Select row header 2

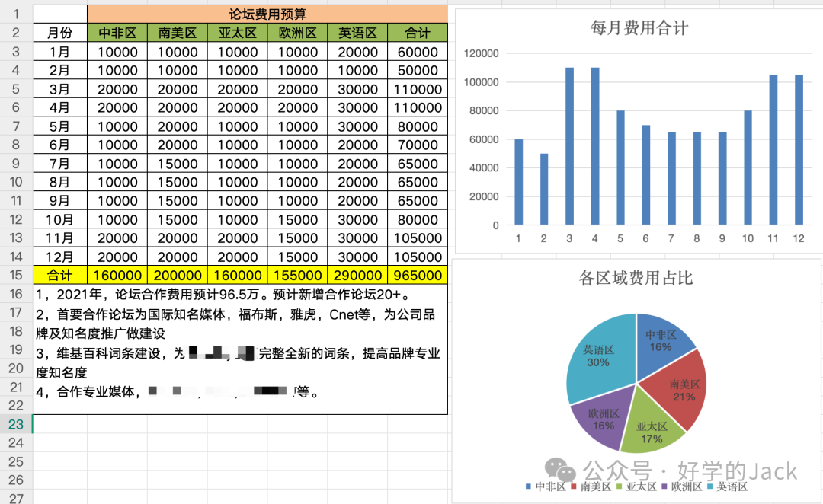click(16, 33)
